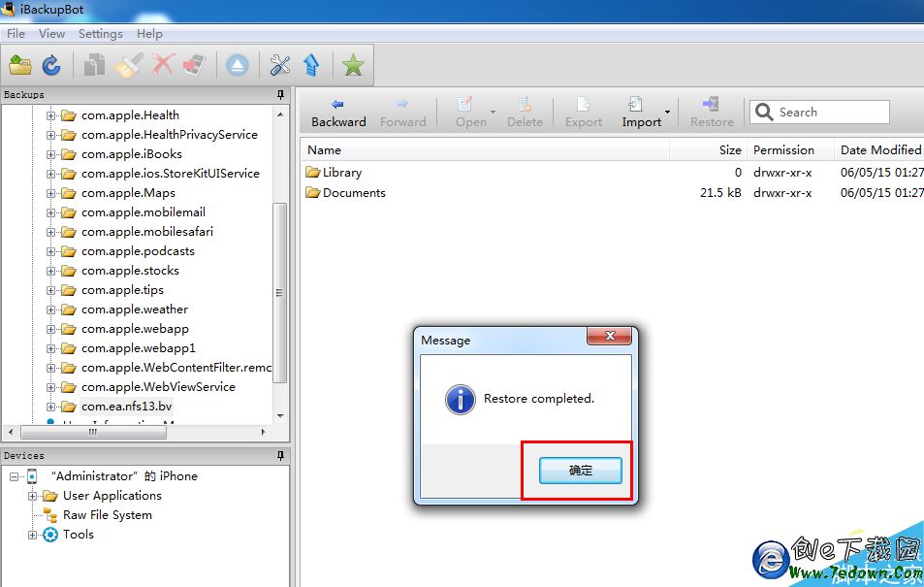Expand the Tools node under iPhone
The image size is (924, 587).
click(x=33, y=535)
